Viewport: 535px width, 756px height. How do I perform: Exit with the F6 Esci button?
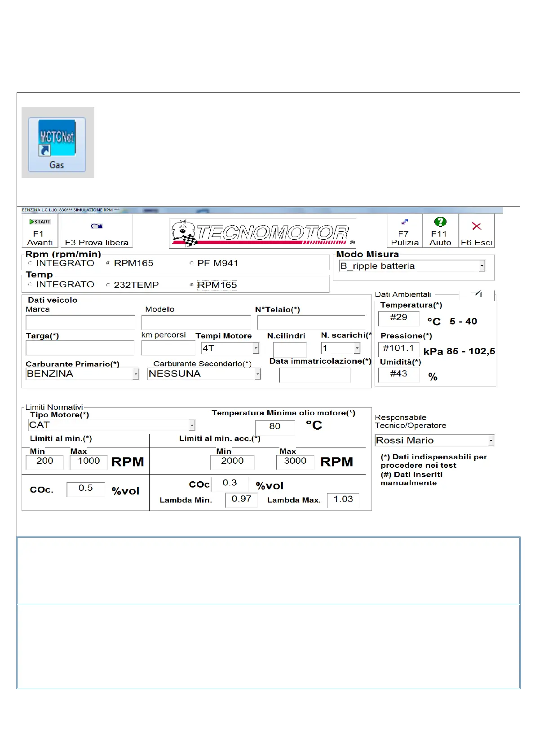click(477, 231)
